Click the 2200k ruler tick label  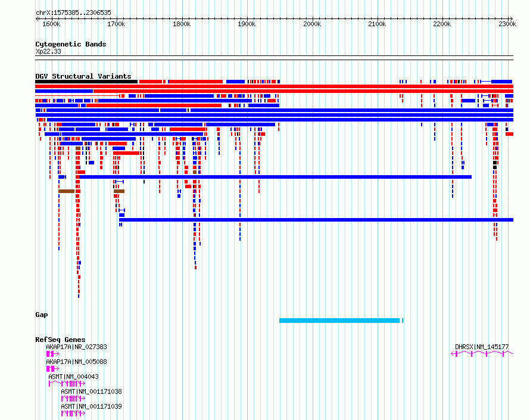pyautogui.click(x=442, y=24)
